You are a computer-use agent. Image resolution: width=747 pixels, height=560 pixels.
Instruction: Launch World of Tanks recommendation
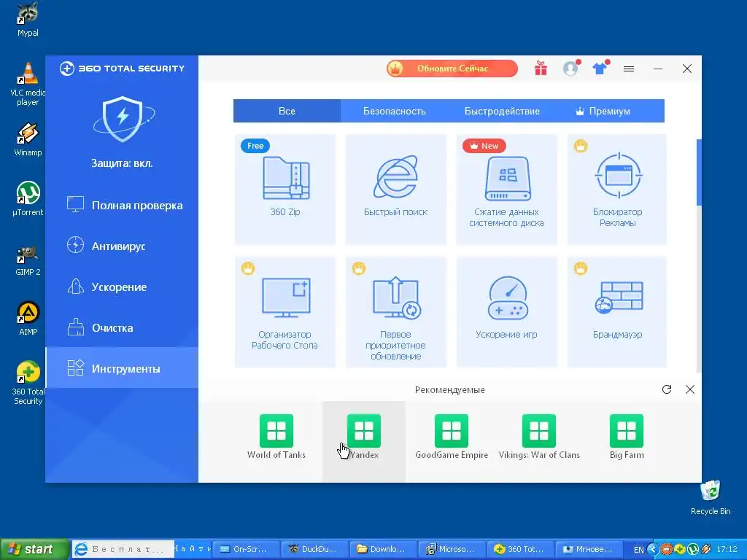[x=276, y=437]
